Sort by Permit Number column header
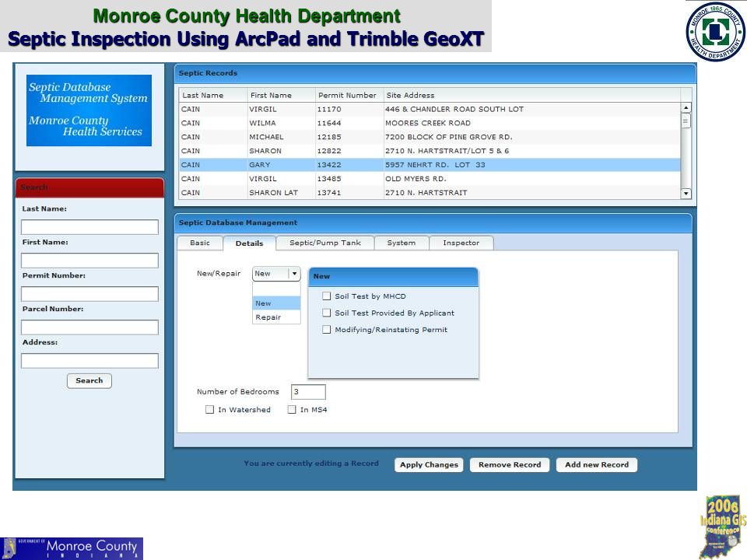This screenshot has height=560, width=747. [349, 95]
